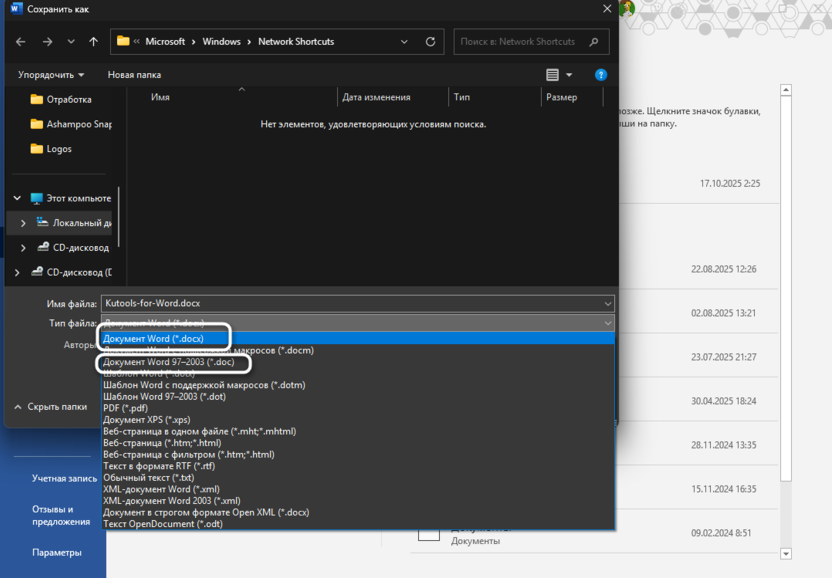Sort files by the Дата изменения column

point(376,97)
